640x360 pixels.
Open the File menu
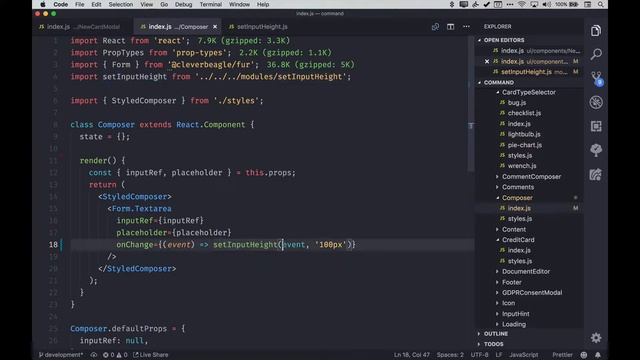[x=80, y=4]
